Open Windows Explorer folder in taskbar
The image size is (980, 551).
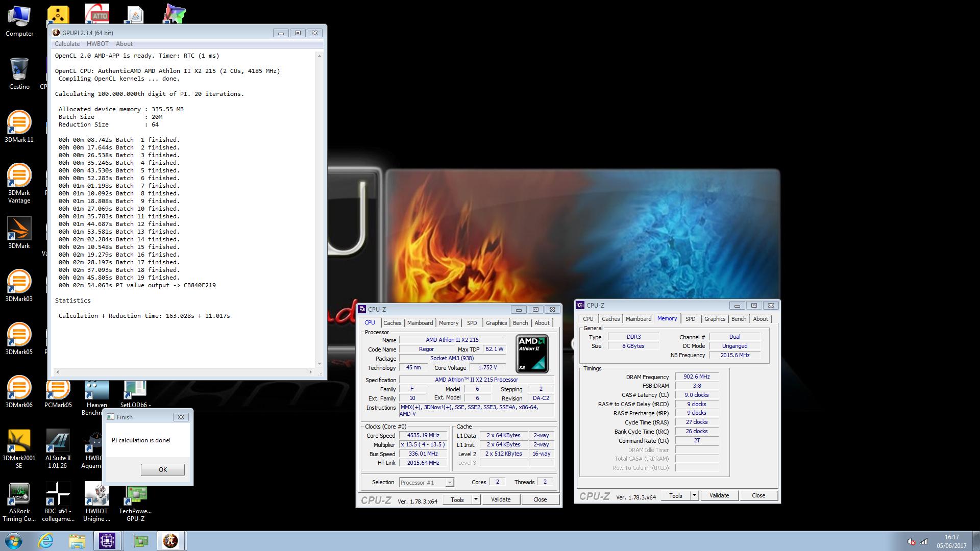[x=77, y=541]
